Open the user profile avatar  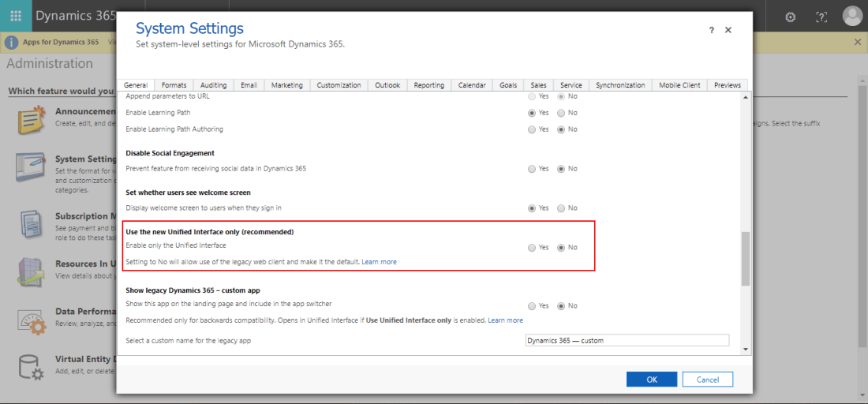pos(852,16)
